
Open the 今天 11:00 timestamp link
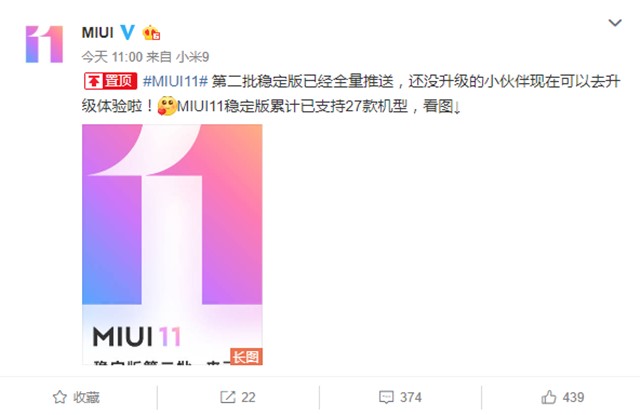[x=112, y=57]
